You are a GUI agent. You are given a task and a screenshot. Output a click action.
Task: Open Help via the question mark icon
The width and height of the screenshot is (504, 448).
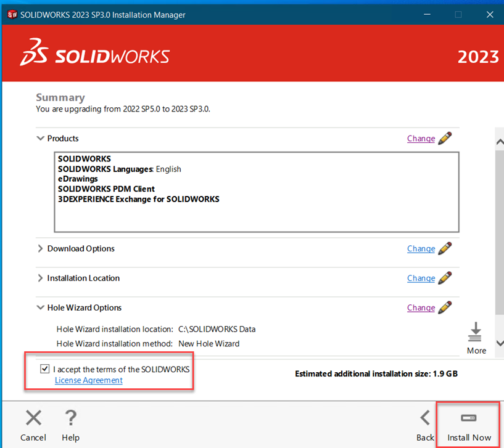[x=70, y=417]
